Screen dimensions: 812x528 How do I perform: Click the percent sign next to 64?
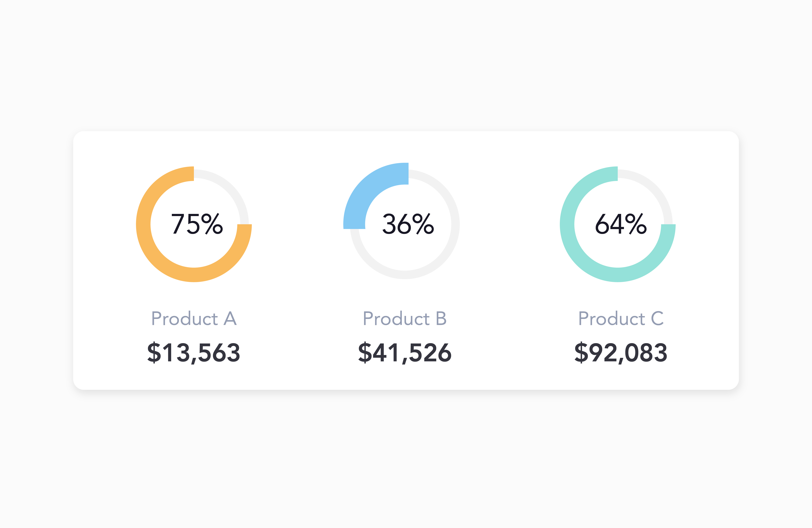(636, 224)
